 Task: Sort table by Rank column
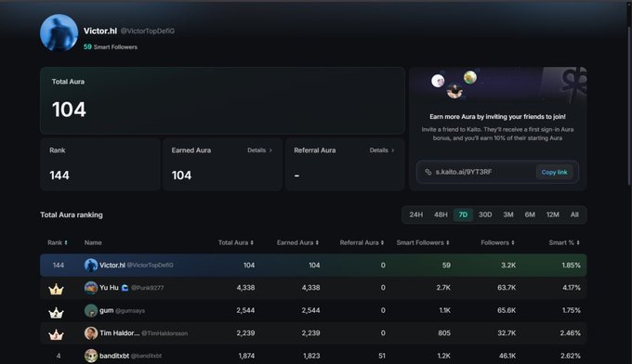58,242
